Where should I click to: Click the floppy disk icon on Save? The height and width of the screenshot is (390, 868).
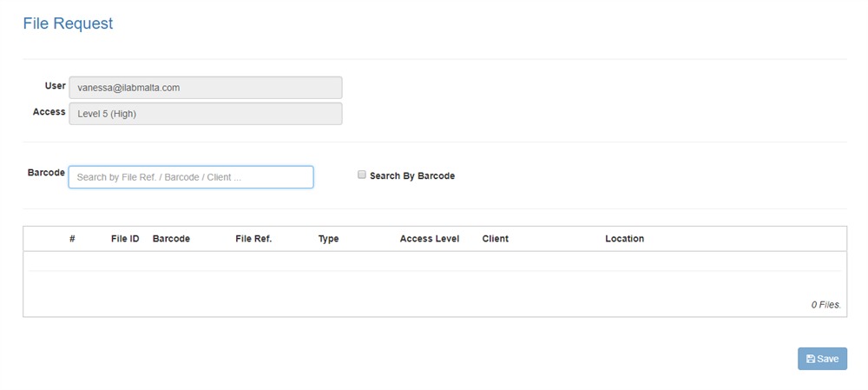[811, 359]
